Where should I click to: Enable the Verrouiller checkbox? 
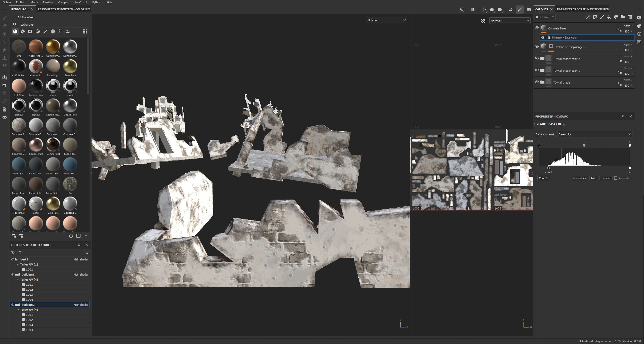(616, 178)
